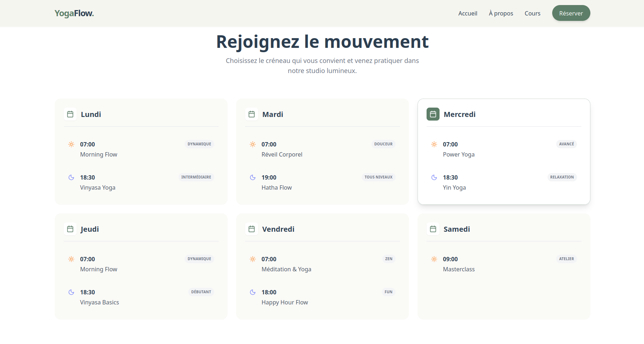Click the sun icon for Saturday Masterclass
Screen dimensions: 644x344
tap(434, 259)
